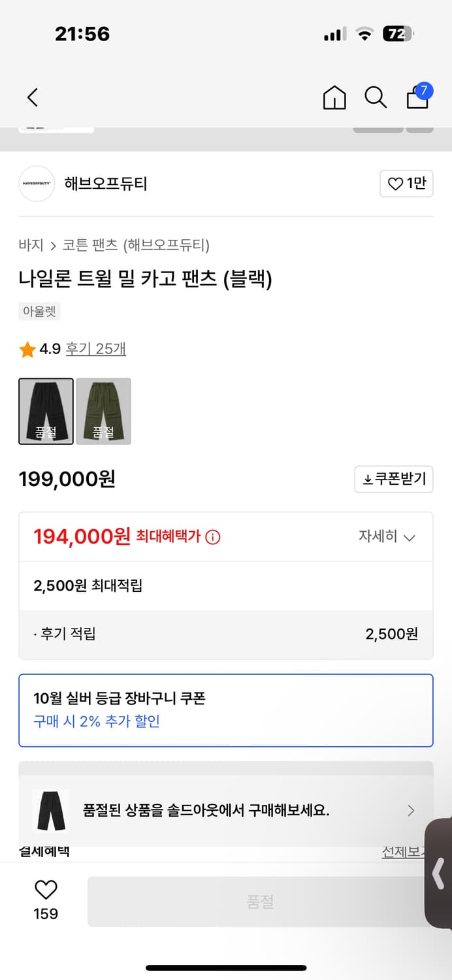Click the October silver coupon 2% banner

[225, 709]
